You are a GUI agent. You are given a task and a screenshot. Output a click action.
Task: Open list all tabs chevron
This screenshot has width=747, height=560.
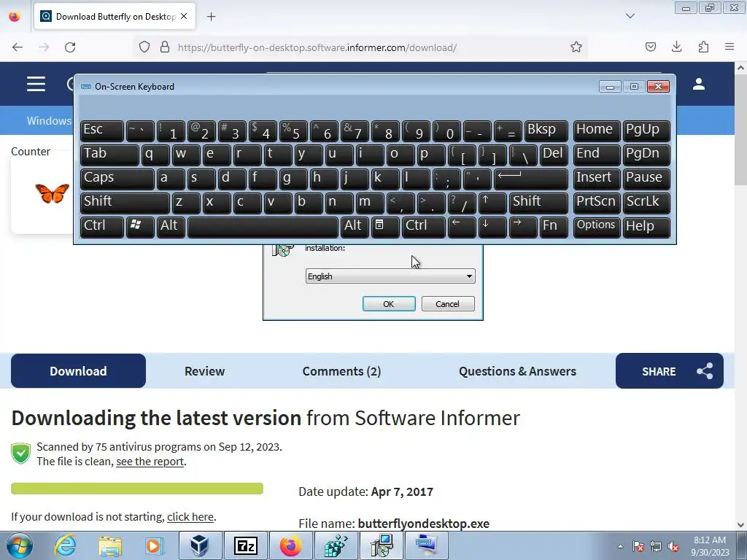[630, 16]
